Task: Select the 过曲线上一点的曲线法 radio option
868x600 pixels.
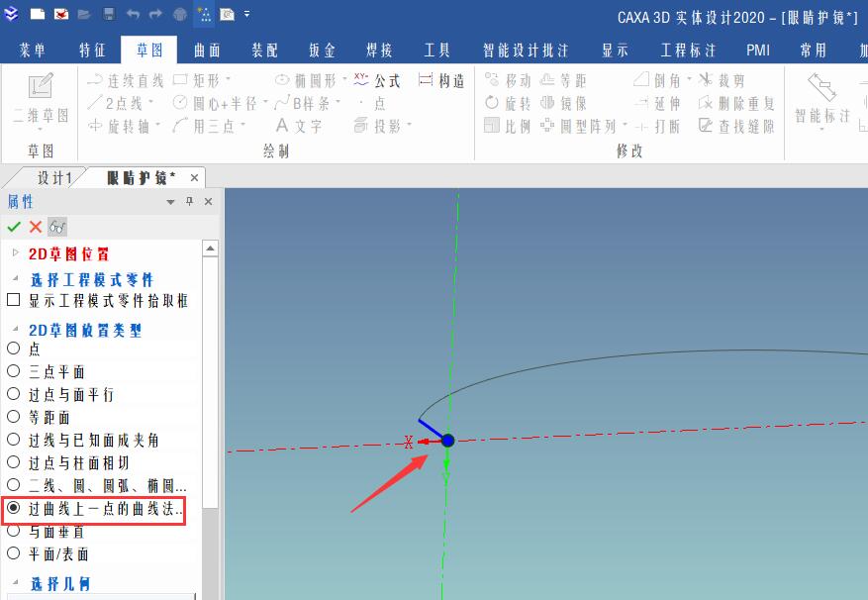Action: [12, 507]
